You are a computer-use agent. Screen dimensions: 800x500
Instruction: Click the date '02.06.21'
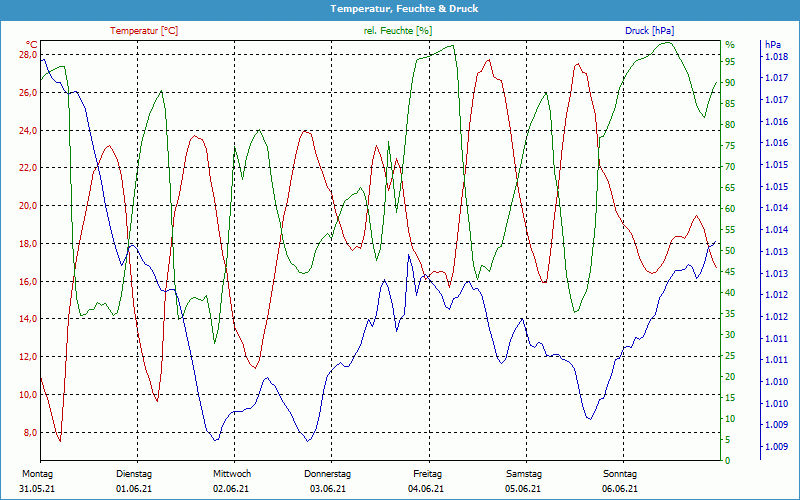click(x=231, y=488)
